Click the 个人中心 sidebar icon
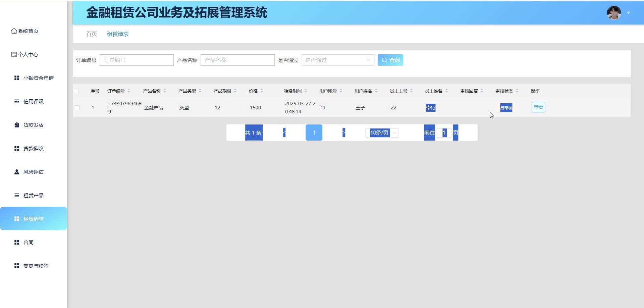This screenshot has height=308, width=644. (x=14, y=54)
